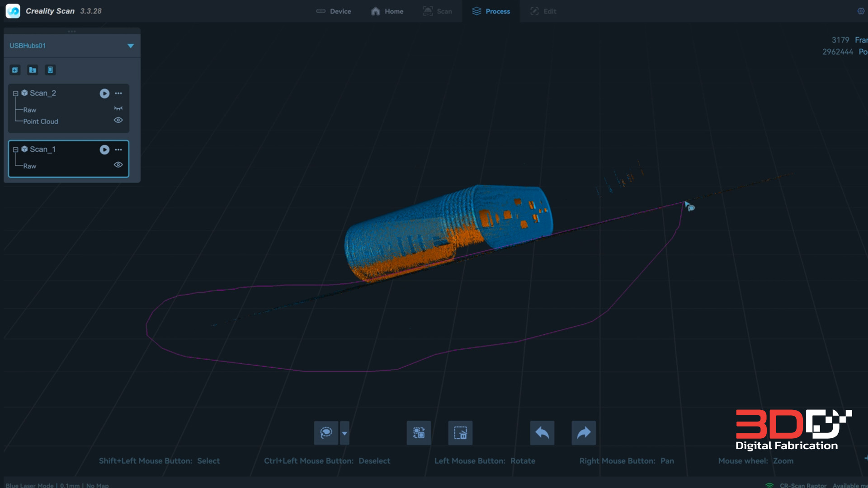Viewport: 868px width, 488px height.
Task: Undo the last selection action
Action: pyautogui.click(x=542, y=432)
